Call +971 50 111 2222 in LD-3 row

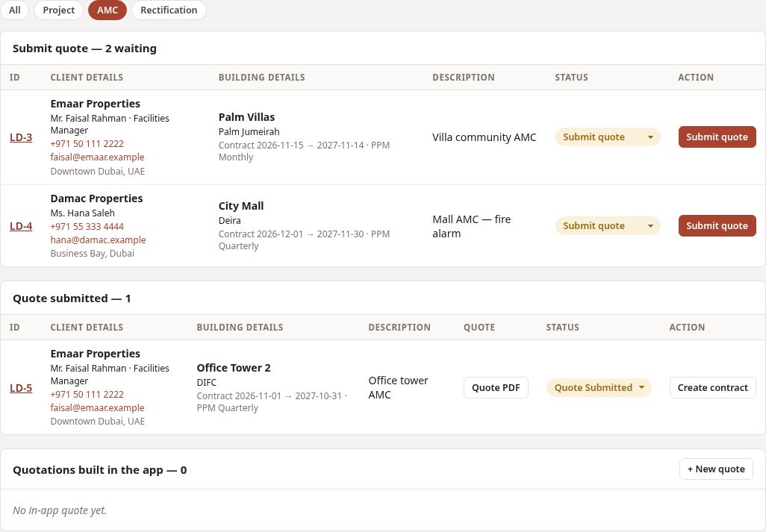[x=87, y=143]
